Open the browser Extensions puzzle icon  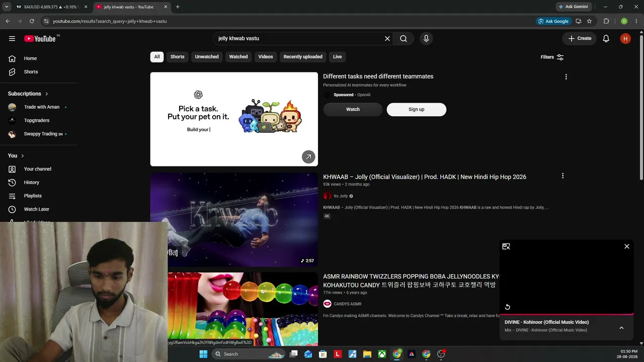606,21
